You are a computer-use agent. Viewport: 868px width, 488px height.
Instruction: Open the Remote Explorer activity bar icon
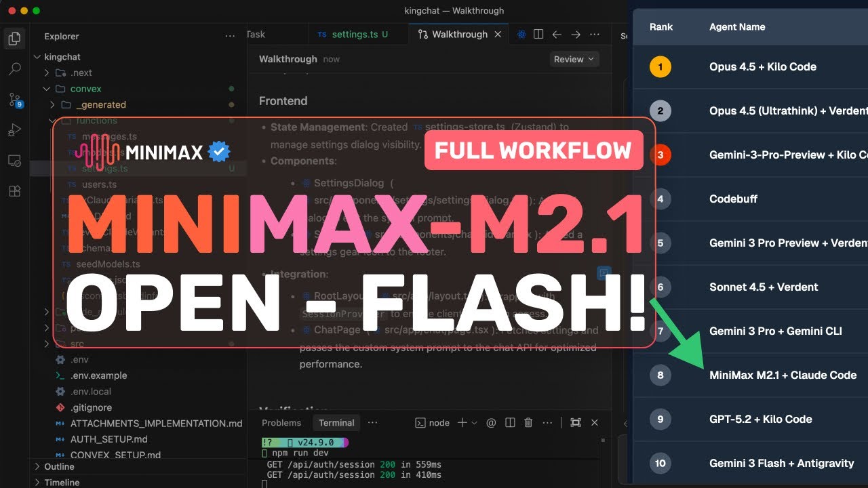click(14, 161)
